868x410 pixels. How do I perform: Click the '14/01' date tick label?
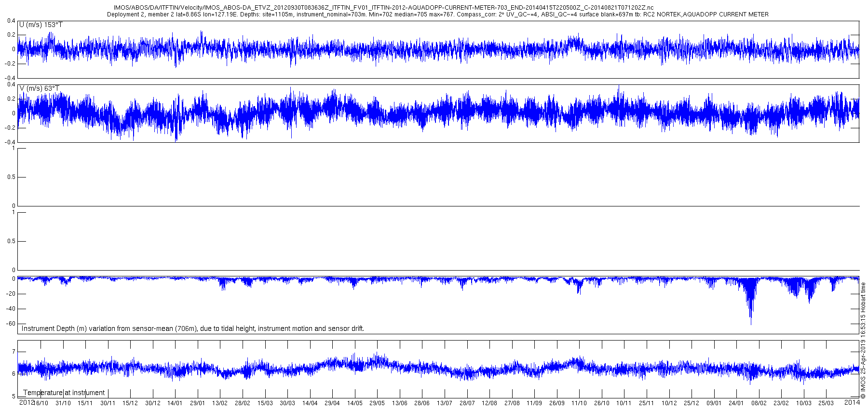click(x=175, y=403)
